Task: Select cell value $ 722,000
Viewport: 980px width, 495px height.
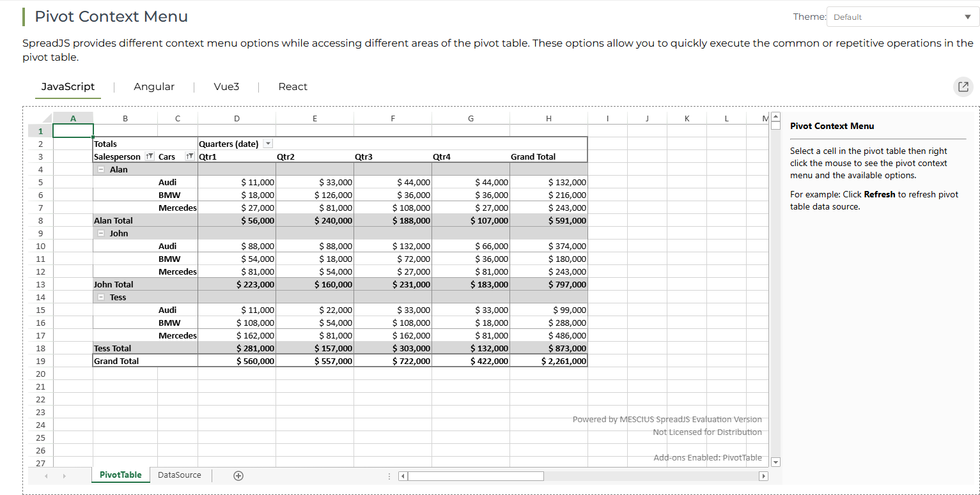Action: point(393,361)
